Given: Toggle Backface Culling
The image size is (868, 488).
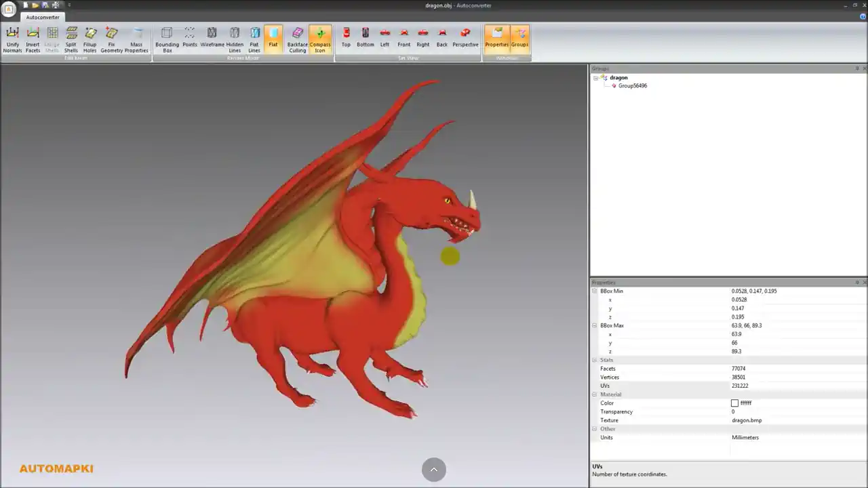Looking at the screenshot, I should click(297, 39).
